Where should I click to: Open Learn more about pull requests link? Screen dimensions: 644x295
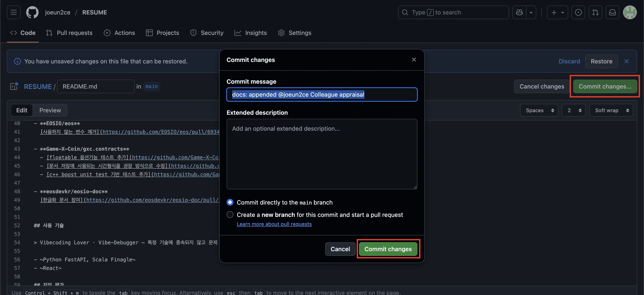(274, 224)
